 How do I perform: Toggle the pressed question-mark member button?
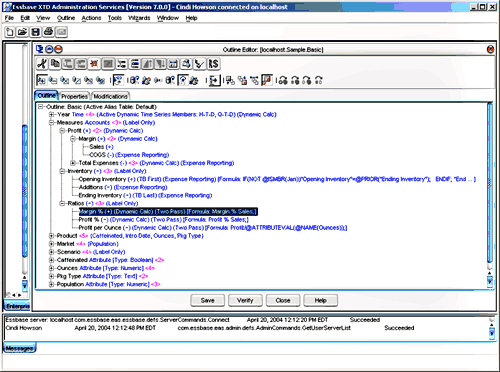tap(183, 80)
